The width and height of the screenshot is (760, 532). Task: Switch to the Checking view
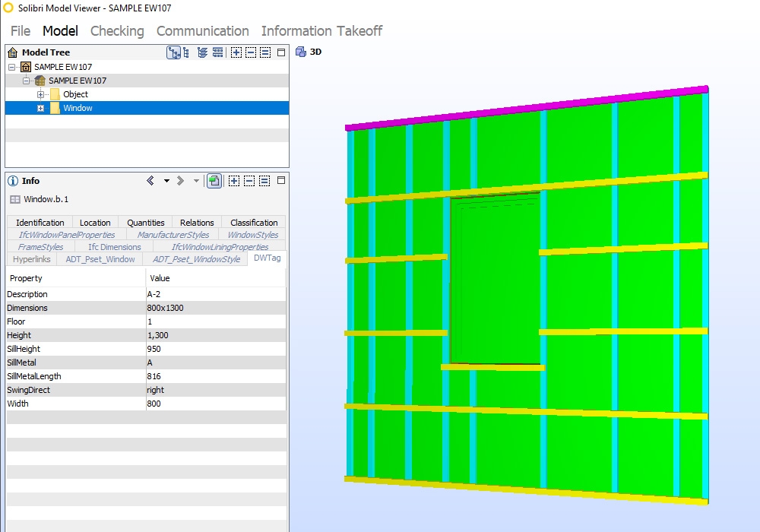point(117,31)
